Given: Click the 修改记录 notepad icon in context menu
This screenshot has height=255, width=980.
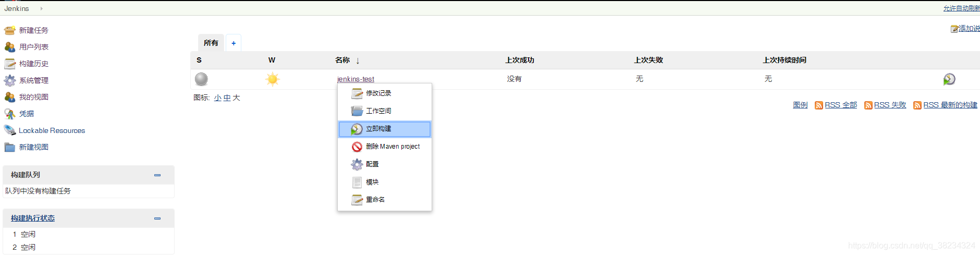Looking at the screenshot, I should pyautogui.click(x=357, y=93).
